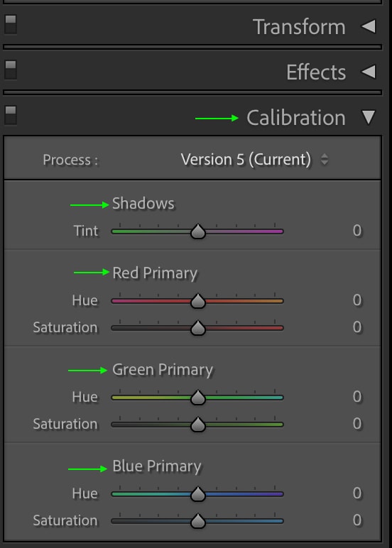This screenshot has height=548, width=392.
Task: Click the Effects panel title
Action: [x=316, y=72]
